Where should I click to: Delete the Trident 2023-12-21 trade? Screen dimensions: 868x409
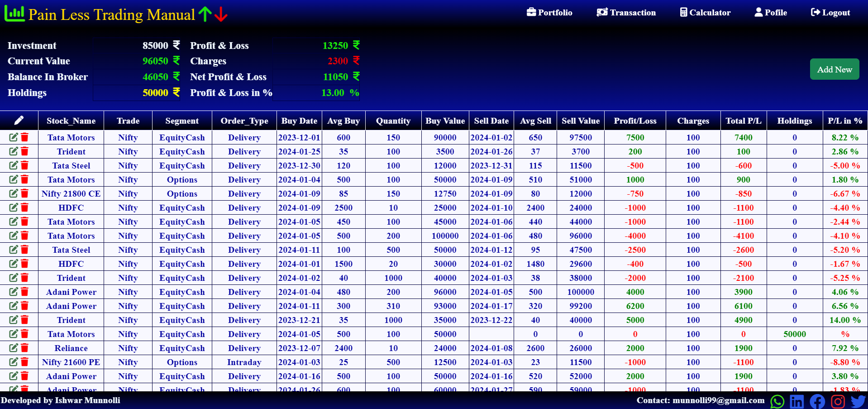(x=24, y=320)
